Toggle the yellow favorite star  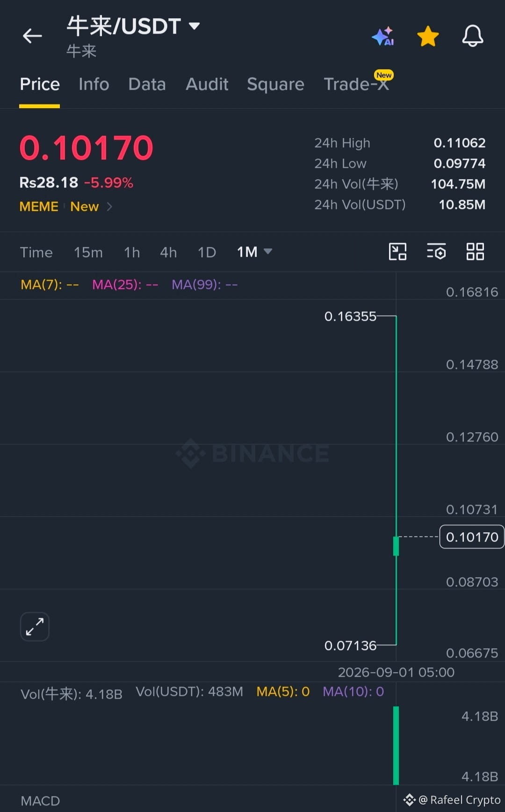pos(428,36)
